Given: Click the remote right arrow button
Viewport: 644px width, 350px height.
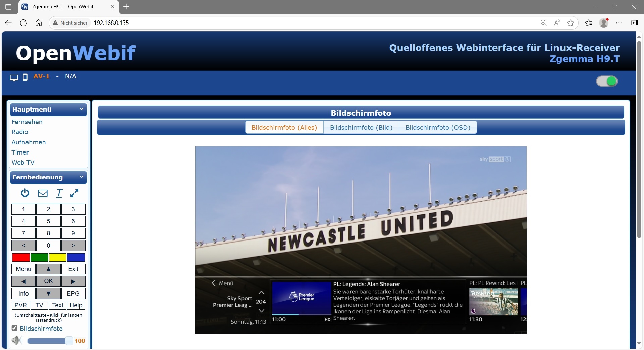Looking at the screenshot, I should (x=73, y=281).
